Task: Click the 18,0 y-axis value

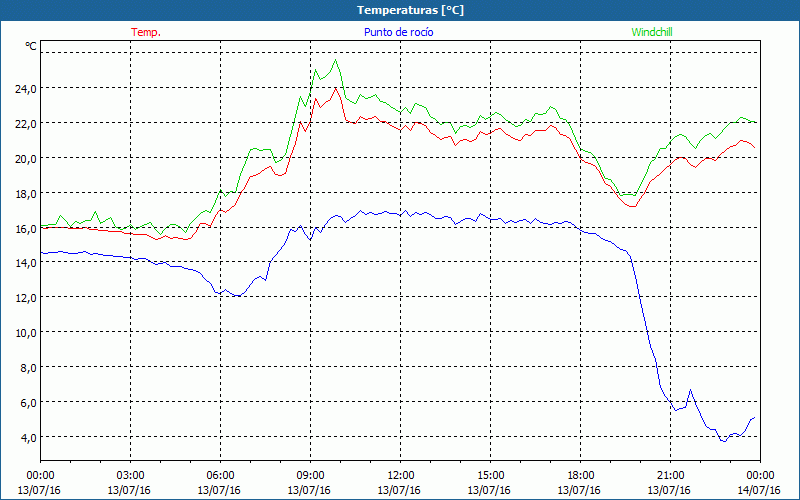Action: tap(26, 194)
